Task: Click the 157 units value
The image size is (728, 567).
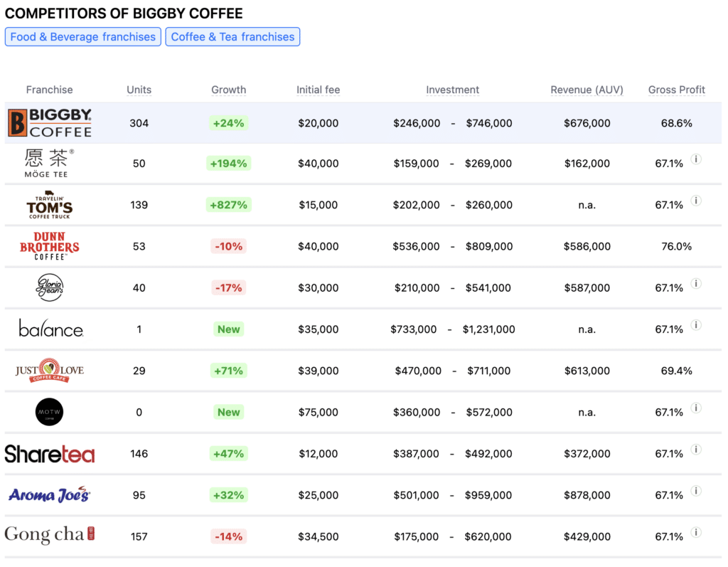Action: coord(139,537)
